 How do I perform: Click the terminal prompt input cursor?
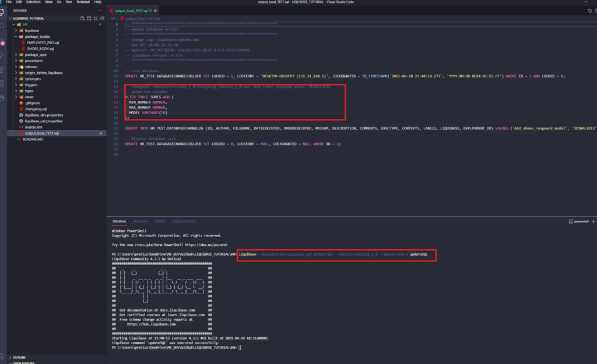tap(240, 347)
